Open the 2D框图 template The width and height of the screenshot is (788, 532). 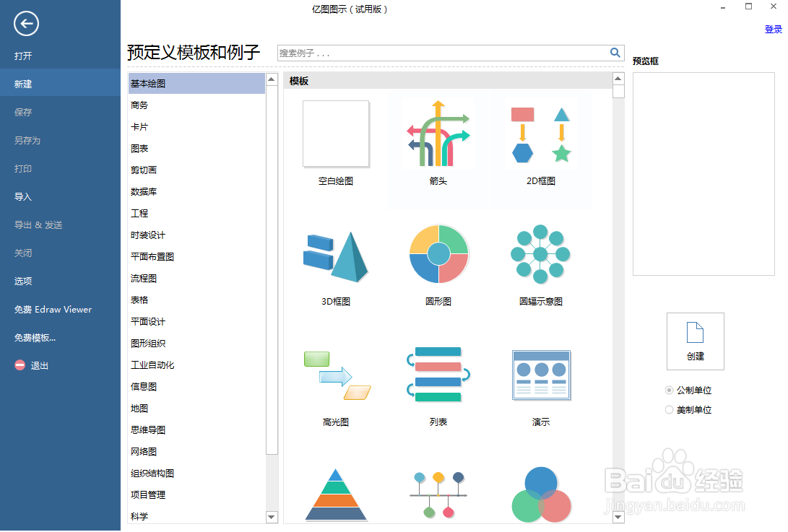(x=540, y=134)
